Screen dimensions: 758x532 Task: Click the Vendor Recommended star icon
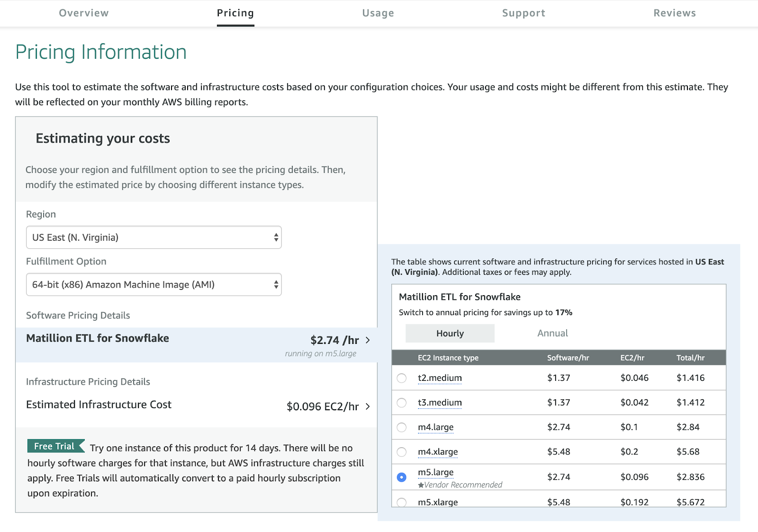(x=421, y=485)
